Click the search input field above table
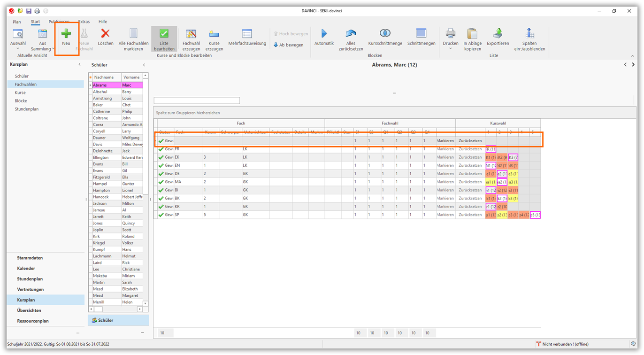Viewport: 644px width, 355px height. tap(197, 100)
